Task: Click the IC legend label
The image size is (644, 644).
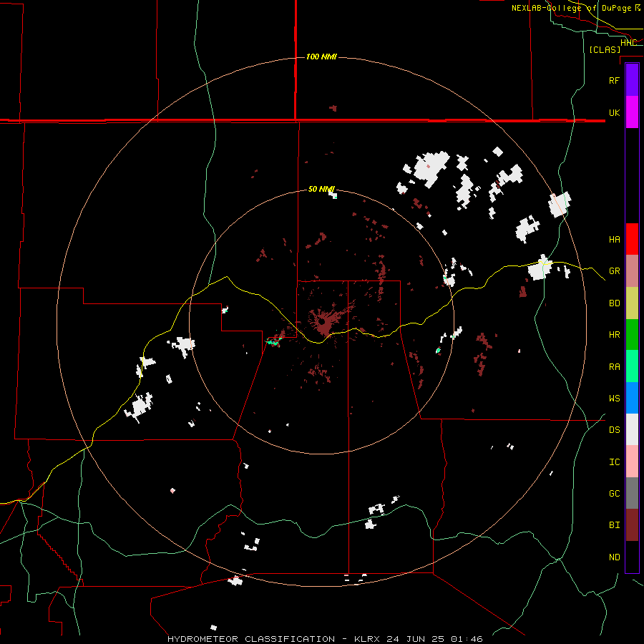Action: [614, 462]
